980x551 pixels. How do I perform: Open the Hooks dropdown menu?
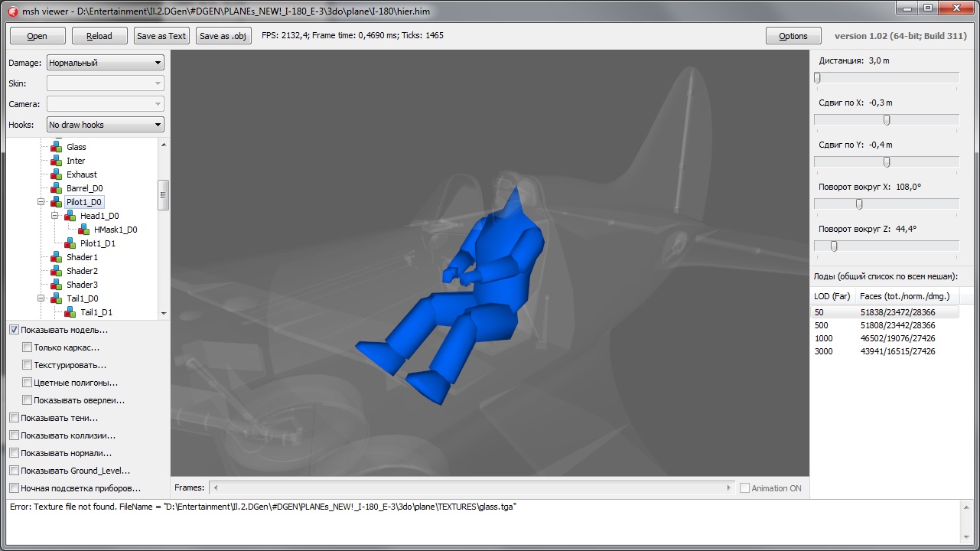pyautogui.click(x=106, y=125)
